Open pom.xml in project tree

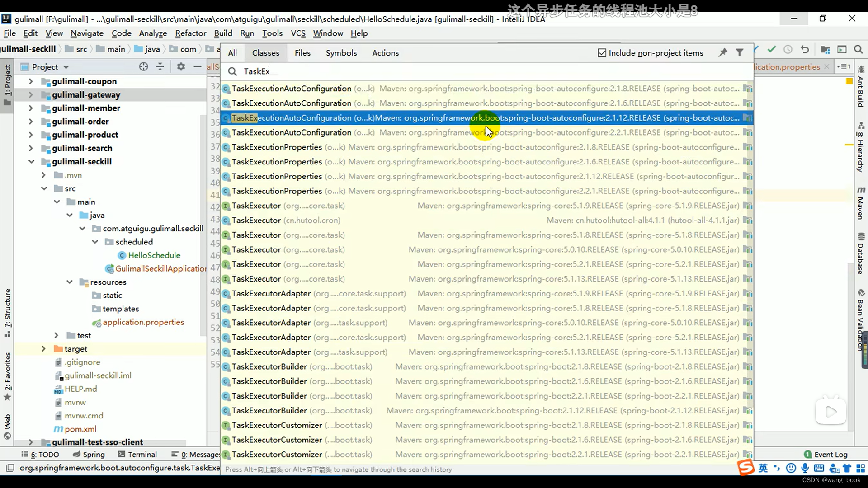[x=80, y=429]
